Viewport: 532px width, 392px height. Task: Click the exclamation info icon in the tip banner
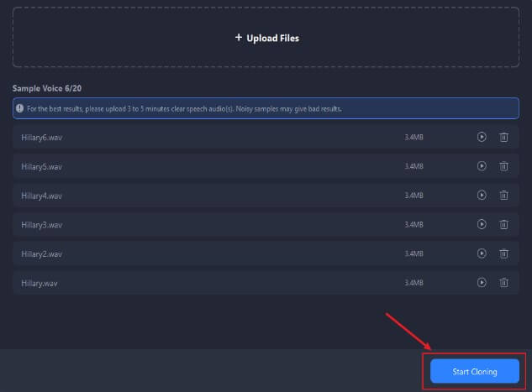pyautogui.click(x=19, y=108)
